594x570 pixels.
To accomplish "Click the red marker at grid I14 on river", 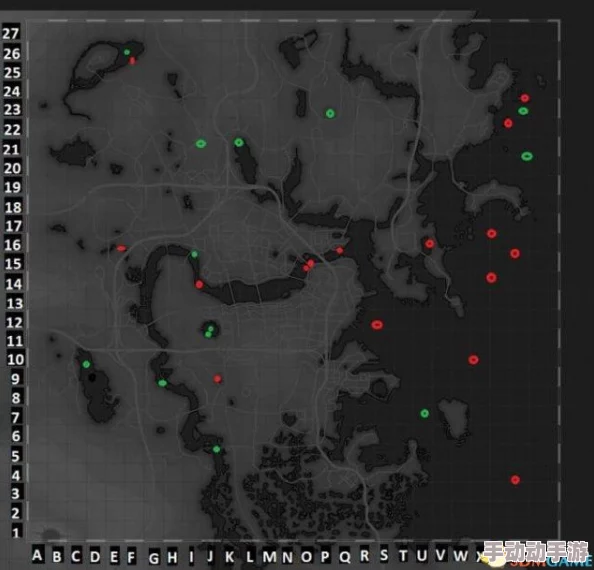I will (x=199, y=284).
